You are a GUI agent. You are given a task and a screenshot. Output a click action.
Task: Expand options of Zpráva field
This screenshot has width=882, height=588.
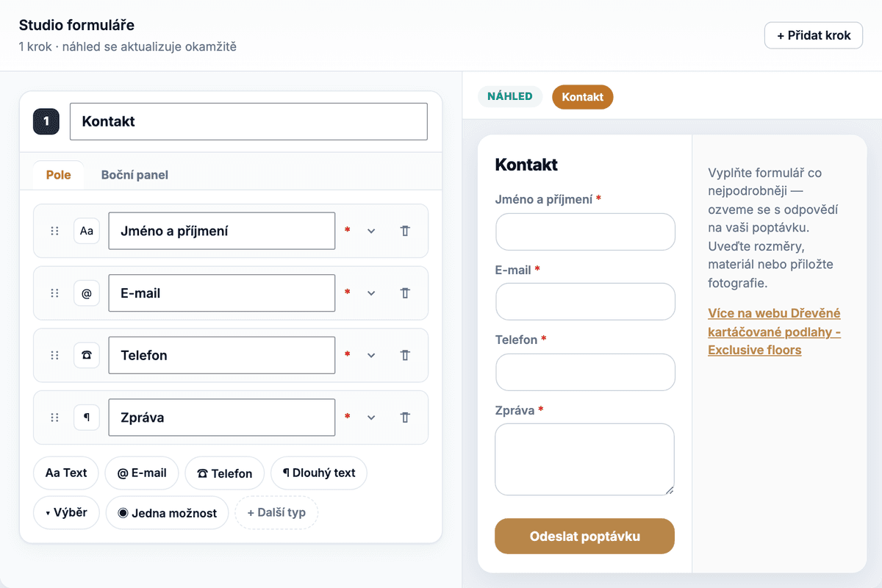371,417
